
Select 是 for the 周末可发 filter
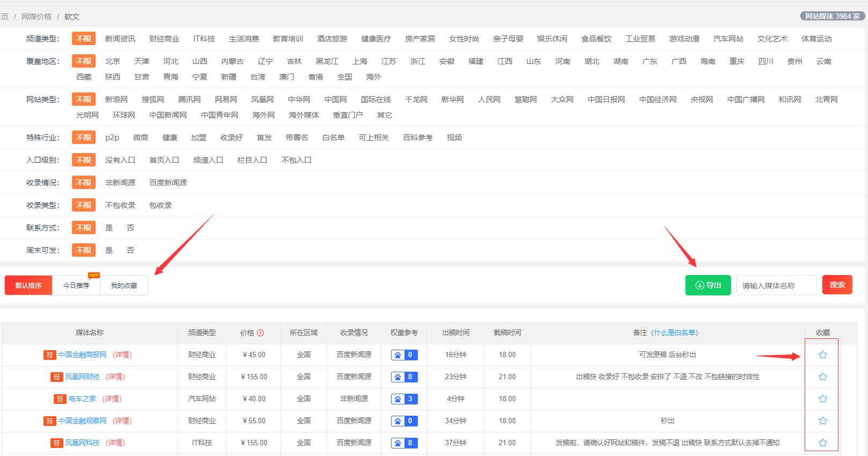pos(109,250)
